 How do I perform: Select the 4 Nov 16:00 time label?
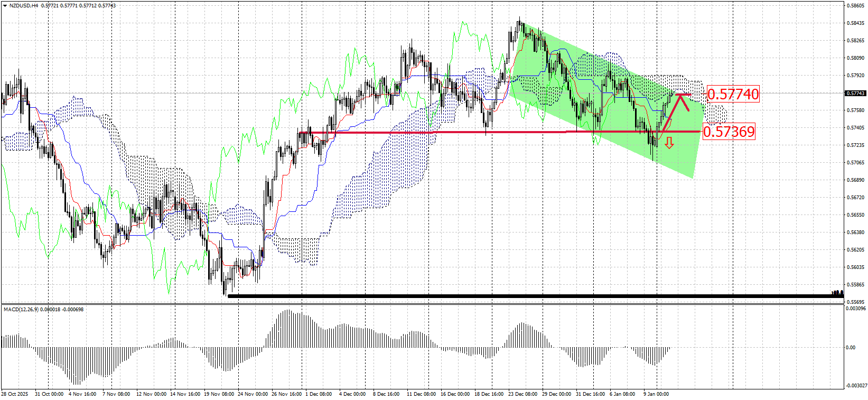click(82, 394)
